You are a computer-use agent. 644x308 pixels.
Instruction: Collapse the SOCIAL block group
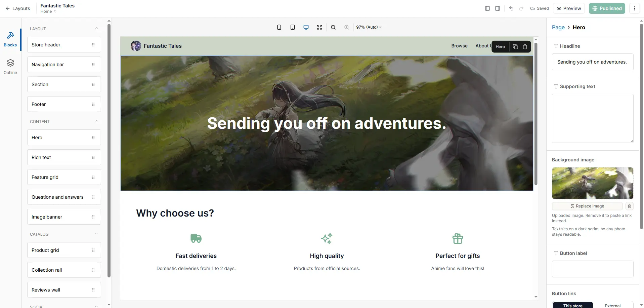tap(96, 306)
